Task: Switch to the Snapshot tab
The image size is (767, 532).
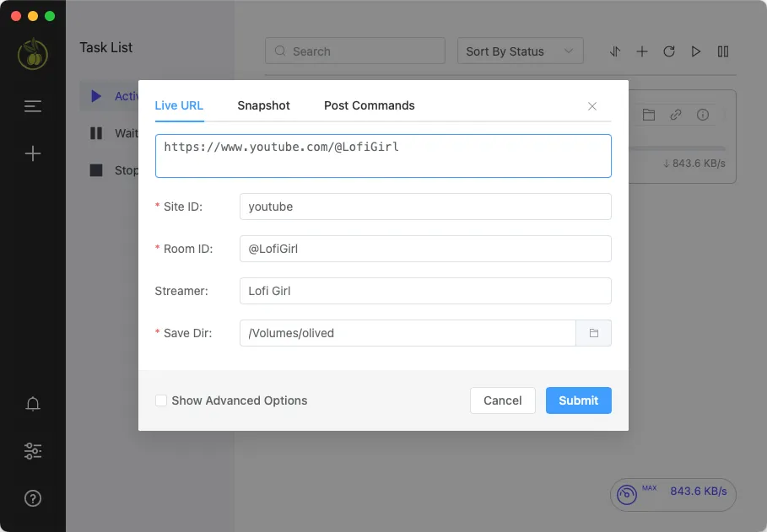Action: coord(263,105)
